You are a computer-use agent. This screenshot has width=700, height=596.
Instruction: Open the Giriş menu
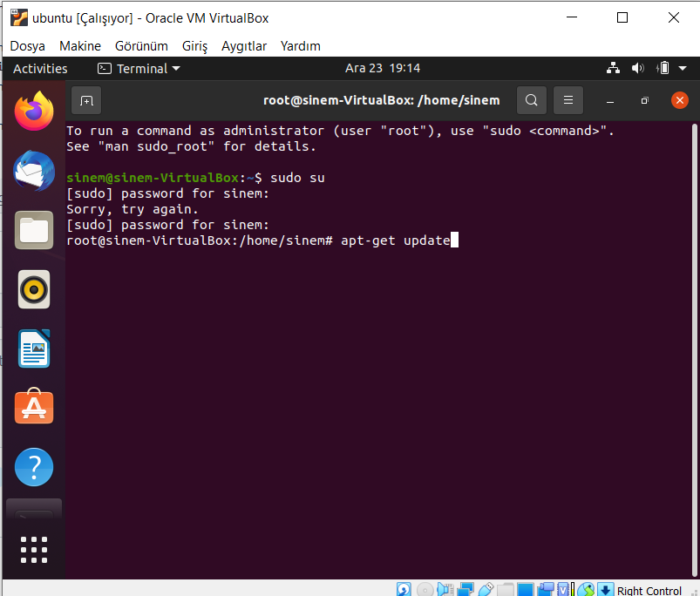coord(194,46)
